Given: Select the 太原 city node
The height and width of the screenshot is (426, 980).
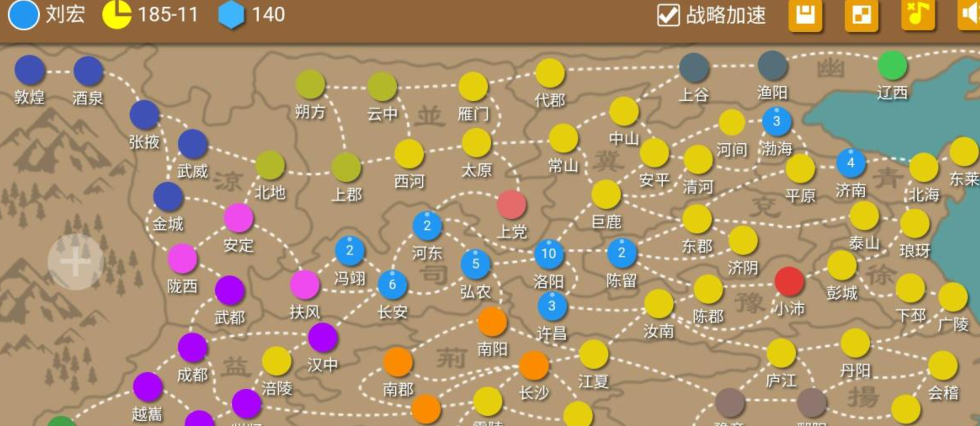Looking at the screenshot, I should [477, 143].
